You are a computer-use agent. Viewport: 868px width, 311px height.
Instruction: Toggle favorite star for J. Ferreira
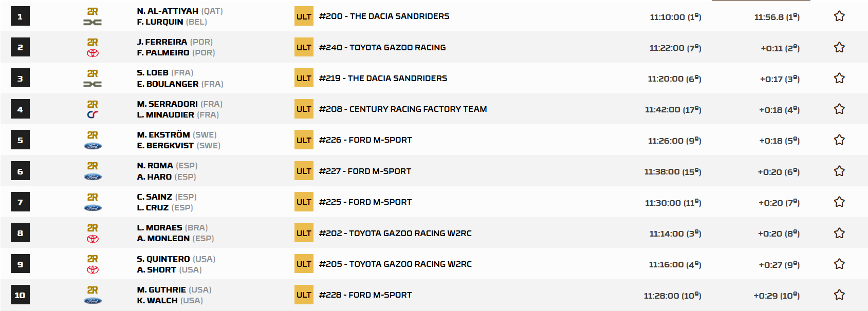pos(839,48)
